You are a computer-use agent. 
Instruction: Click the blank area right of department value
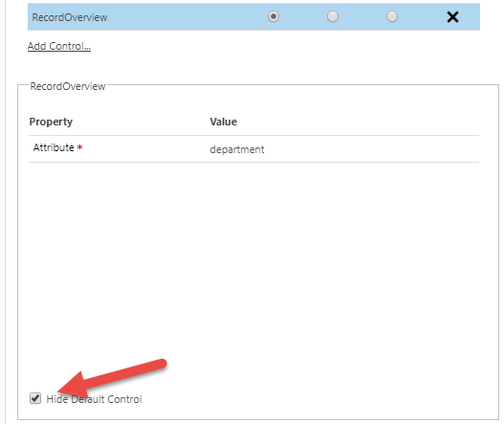pyautogui.click(x=371, y=149)
